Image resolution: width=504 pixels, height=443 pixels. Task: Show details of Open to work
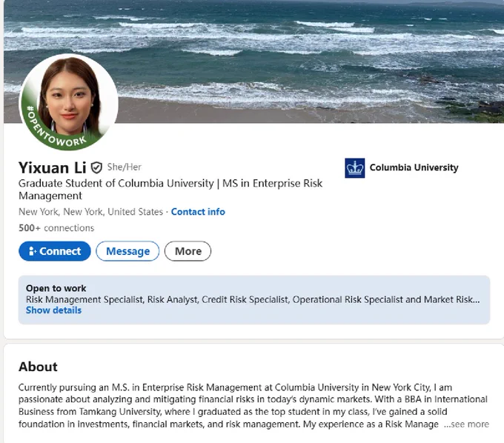pyautogui.click(x=53, y=310)
